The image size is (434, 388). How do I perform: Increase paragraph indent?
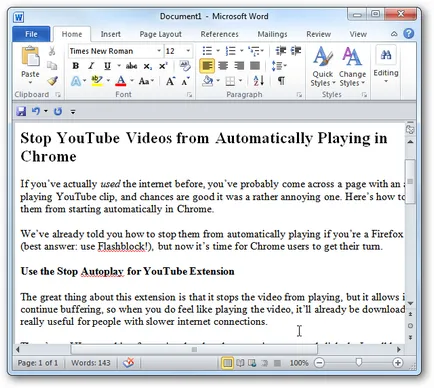pyautogui.click(x=296, y=51)
